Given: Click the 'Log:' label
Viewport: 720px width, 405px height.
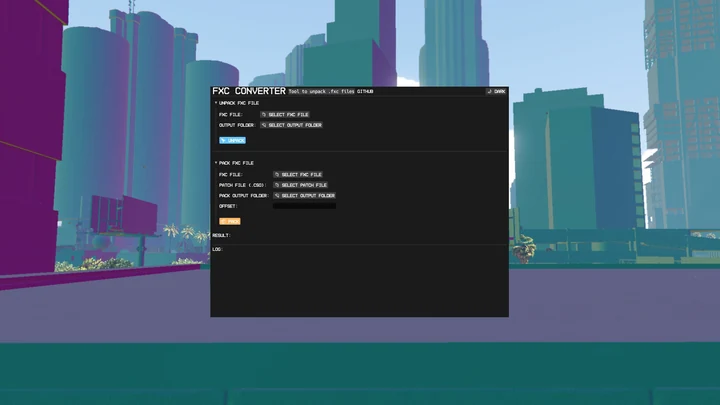Looking at the screenshot, I should pyautogui.click(x=217, y=249).
